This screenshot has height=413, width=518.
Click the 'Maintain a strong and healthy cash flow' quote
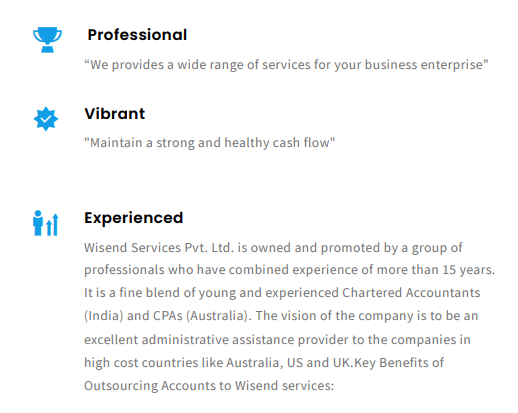point(210,143)
